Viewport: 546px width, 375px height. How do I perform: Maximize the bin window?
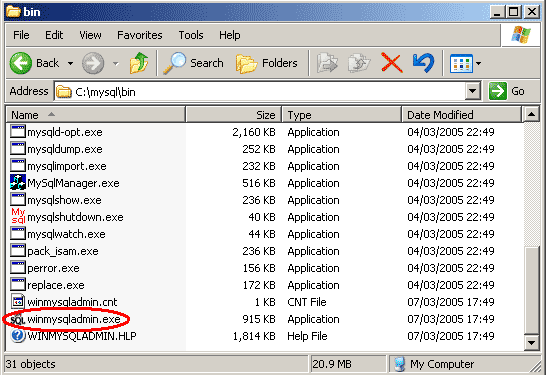[514, 12]
